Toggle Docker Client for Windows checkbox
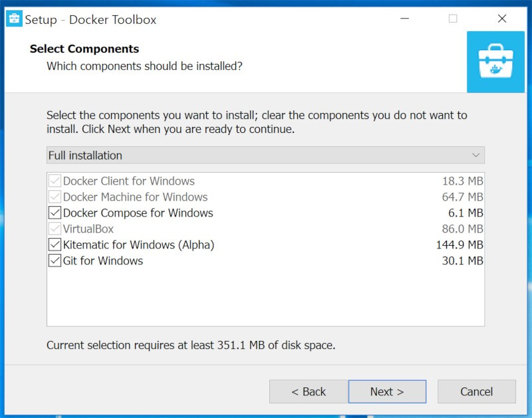This screenshot has width=532, height=418. pyautogui.click(x=55, y=181)
